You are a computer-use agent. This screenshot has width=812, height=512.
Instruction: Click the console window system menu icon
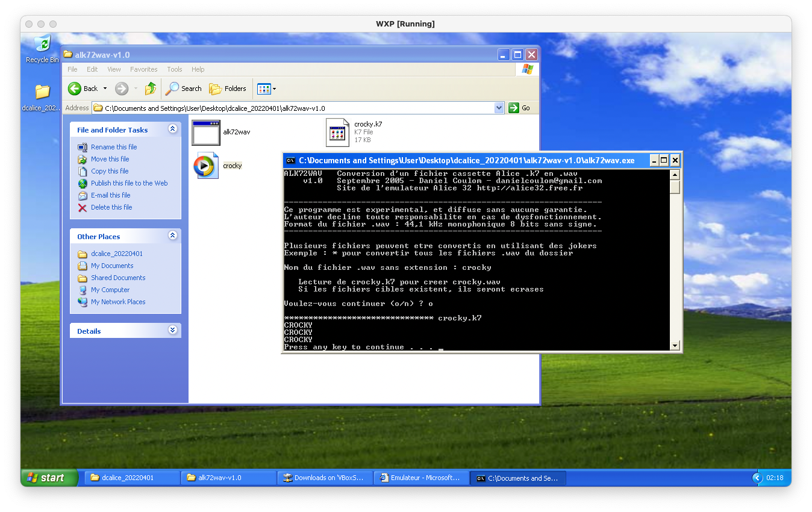point(290,160)
